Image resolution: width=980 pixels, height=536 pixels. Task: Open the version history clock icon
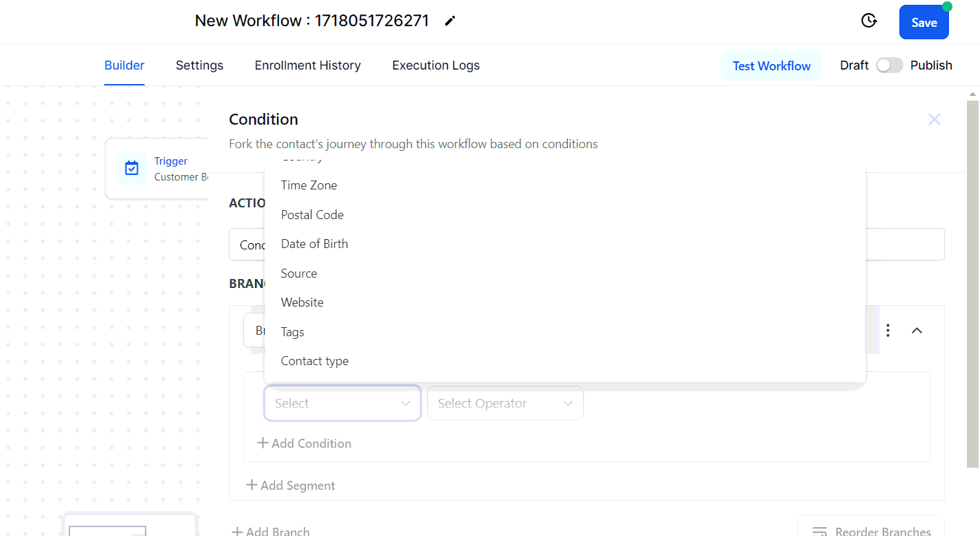tap(869, 21)
